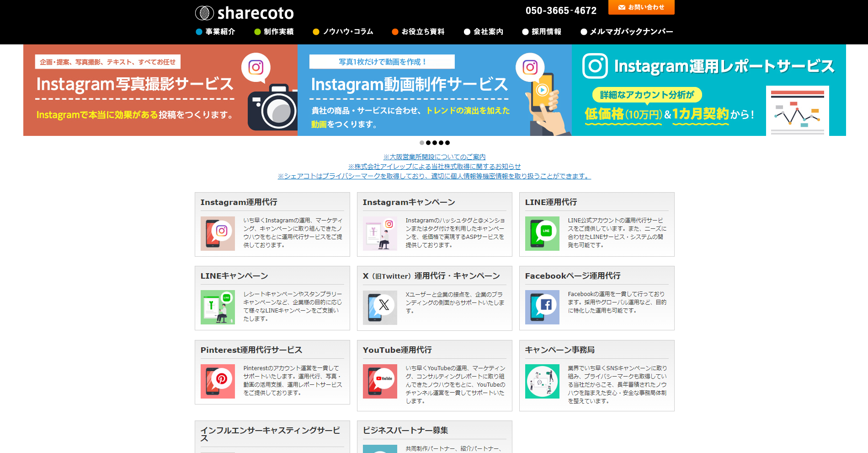
Task: Select the first carousel slide dot
Action: coord(422,143)
